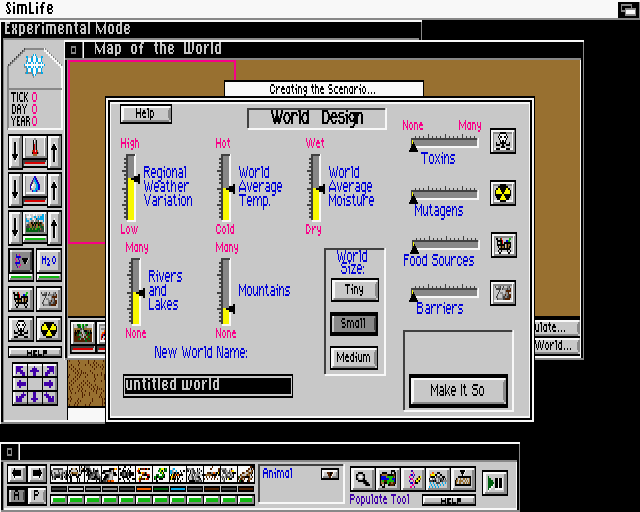Select the rain cloud tool in the toolbar
The image size is (640, 512).
click(x=438, y=479)
